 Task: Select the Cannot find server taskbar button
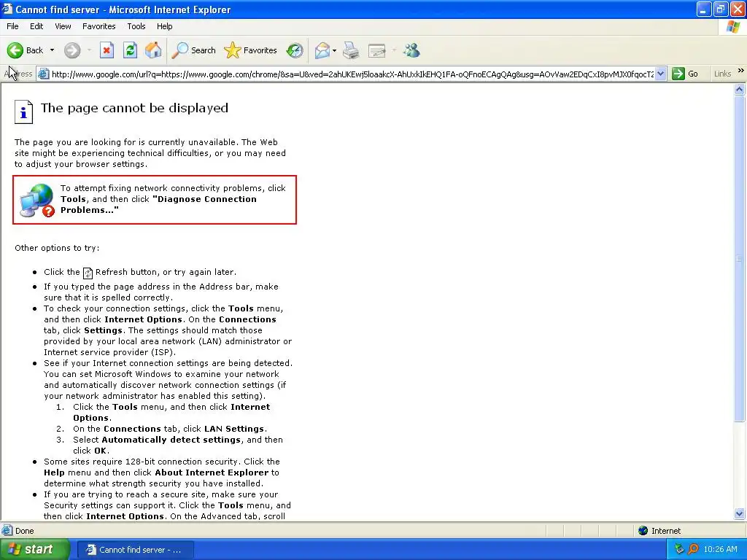click(x=135, y=550)
